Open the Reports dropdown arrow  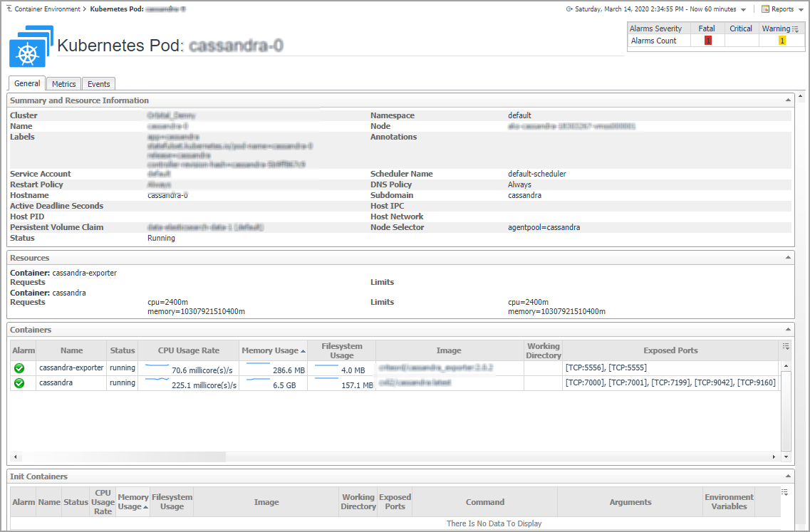pyautogui.click(x=801, y=10)
